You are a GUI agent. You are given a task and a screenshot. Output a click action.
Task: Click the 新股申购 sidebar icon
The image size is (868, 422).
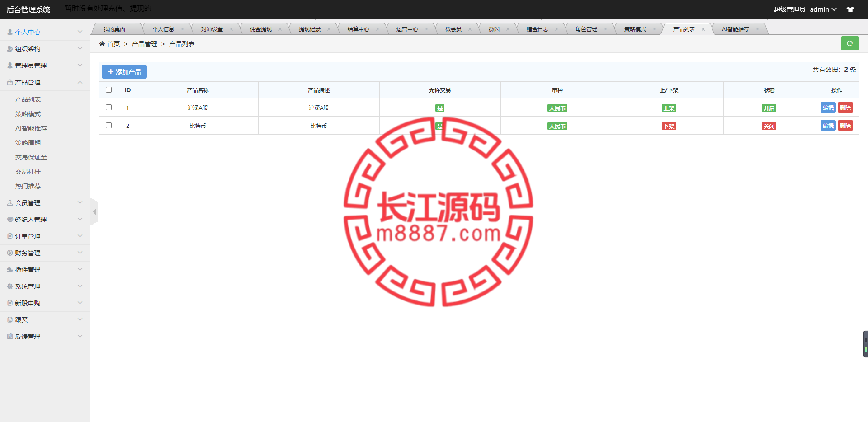click(10, 303)
